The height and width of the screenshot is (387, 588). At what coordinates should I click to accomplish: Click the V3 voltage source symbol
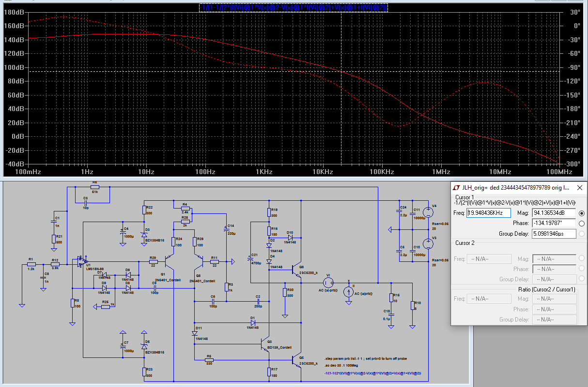click(429, 243)
